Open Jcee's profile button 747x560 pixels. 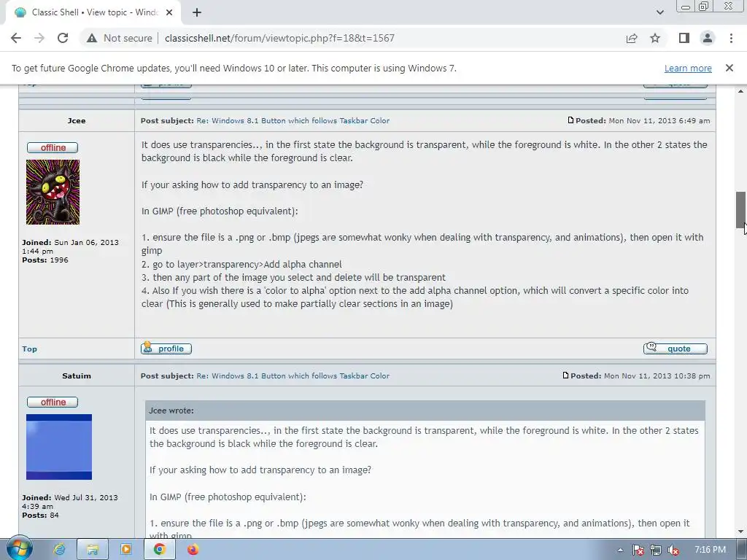(166, 349)
